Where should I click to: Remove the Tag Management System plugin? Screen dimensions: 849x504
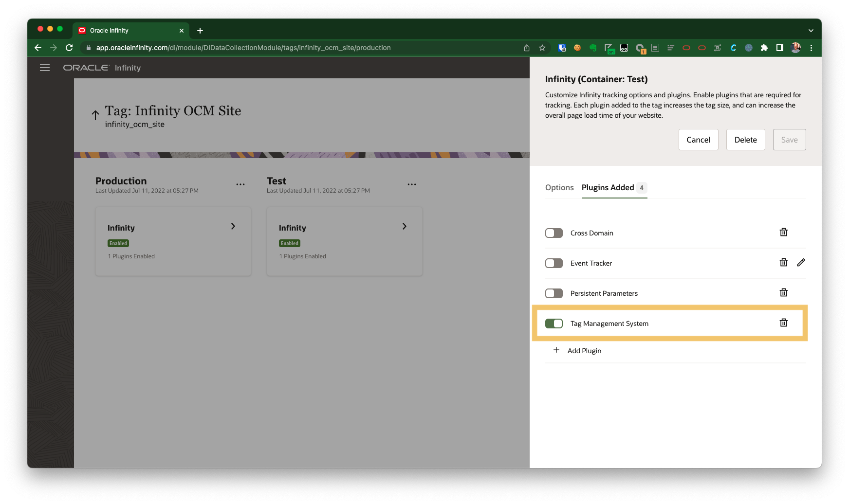point(783,322)
